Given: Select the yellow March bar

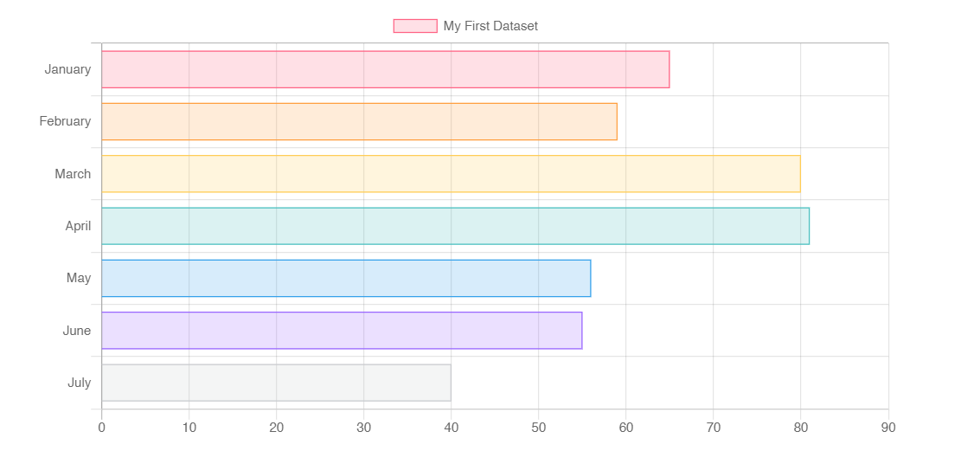Looking at the screenshot, I should point(451,174).
